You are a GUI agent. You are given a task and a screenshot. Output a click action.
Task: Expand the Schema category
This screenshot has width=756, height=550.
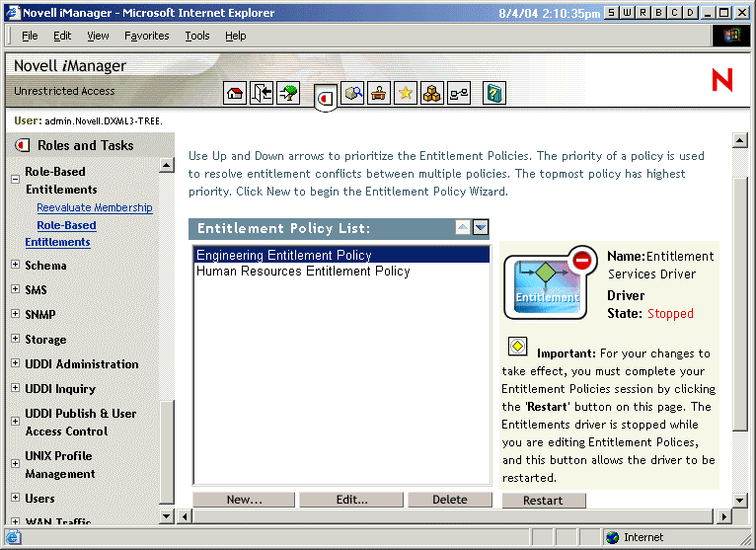(16, 265)
